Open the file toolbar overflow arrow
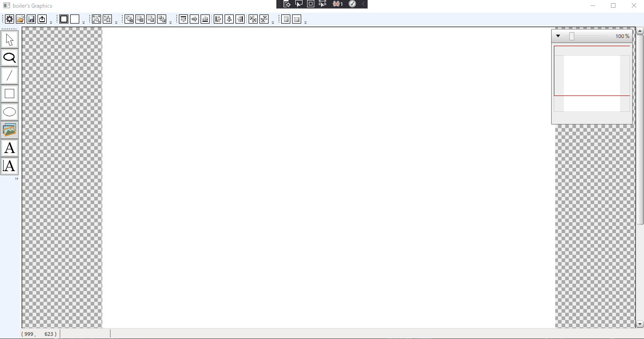The width and height of the screenshot is (644, 339). (50, 21)
